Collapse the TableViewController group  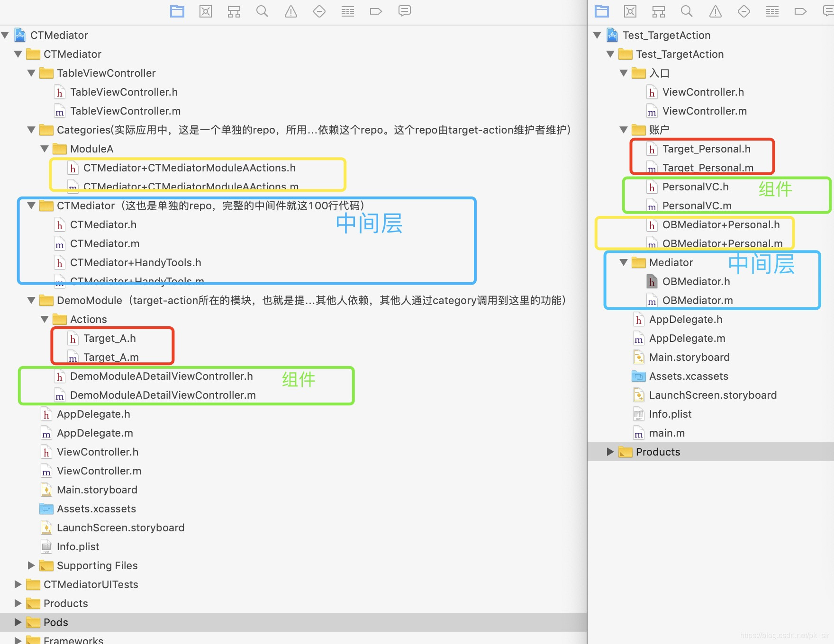(x=32, y=73)
